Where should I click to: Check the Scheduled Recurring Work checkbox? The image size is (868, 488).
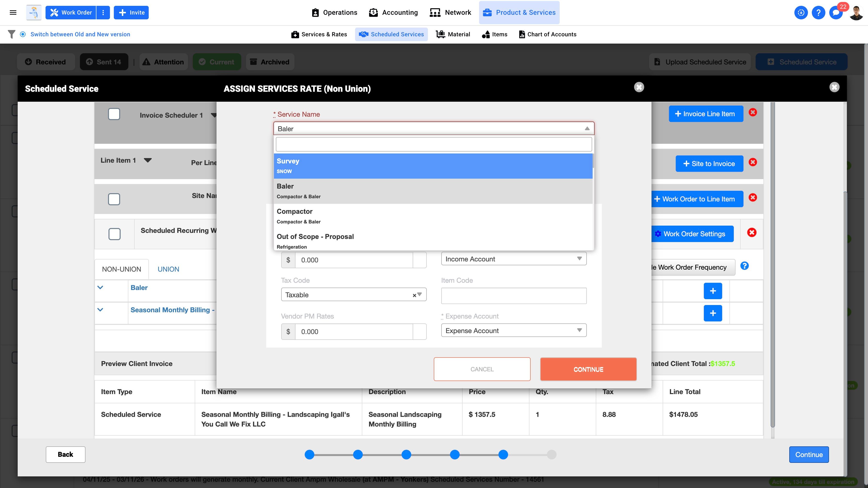click(115, 234)
